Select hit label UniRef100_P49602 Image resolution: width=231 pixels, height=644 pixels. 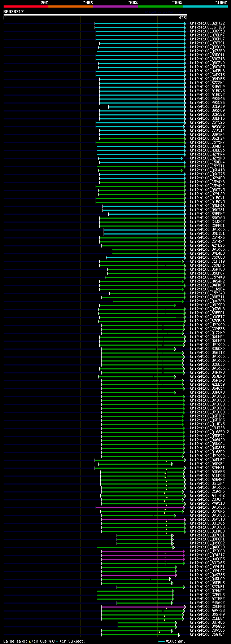pos(207,603)
